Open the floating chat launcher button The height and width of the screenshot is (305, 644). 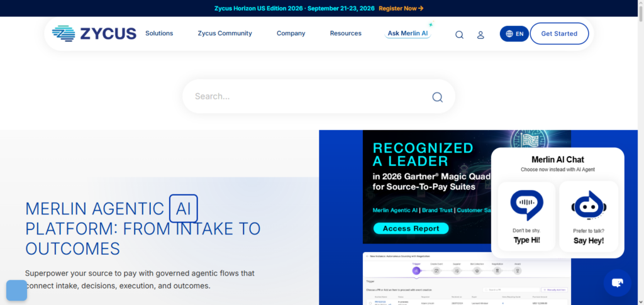click(x=618, y=283)
